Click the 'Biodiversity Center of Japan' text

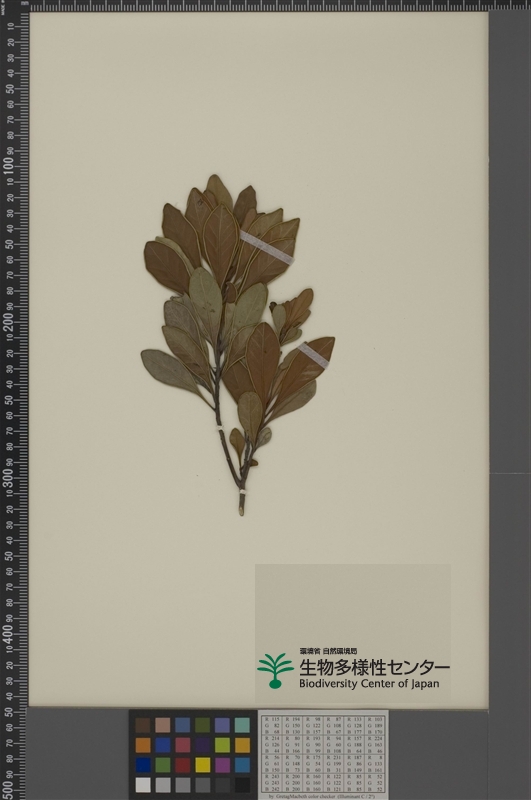[369, 684]
